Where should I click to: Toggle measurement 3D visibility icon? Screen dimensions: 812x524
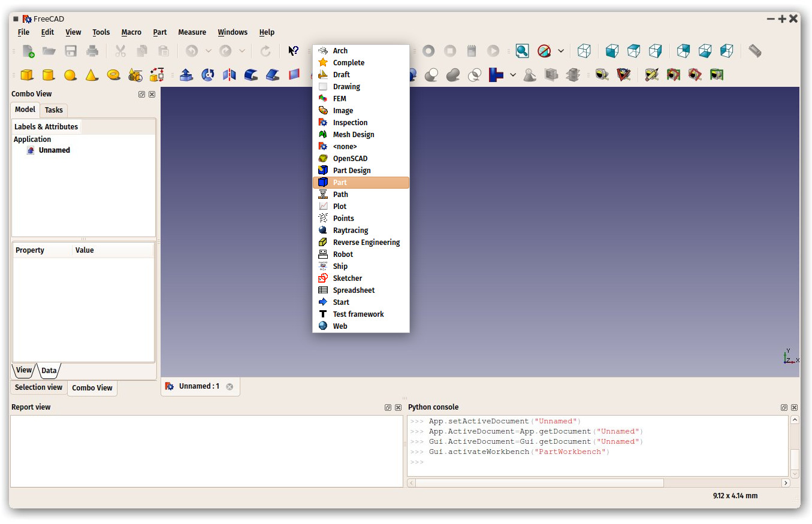pyautogui.click(x=695, y=75)
